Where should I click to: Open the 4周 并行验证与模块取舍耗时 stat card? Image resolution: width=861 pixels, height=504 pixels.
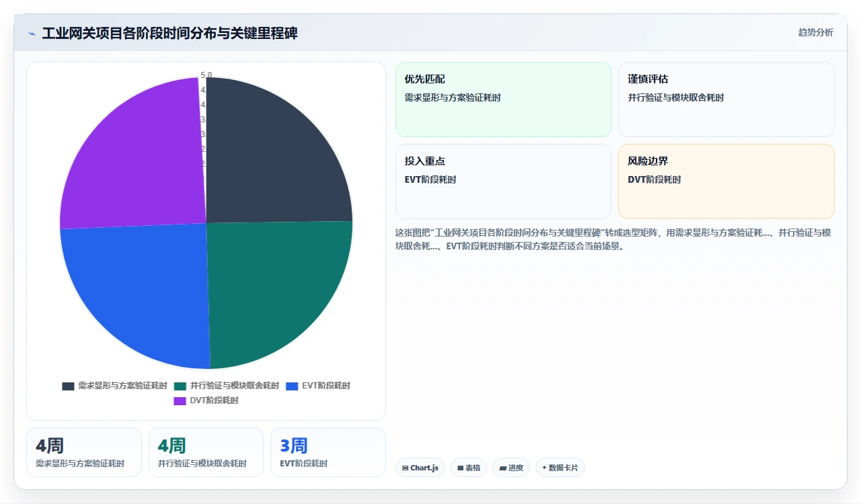(x=206, y=452)
